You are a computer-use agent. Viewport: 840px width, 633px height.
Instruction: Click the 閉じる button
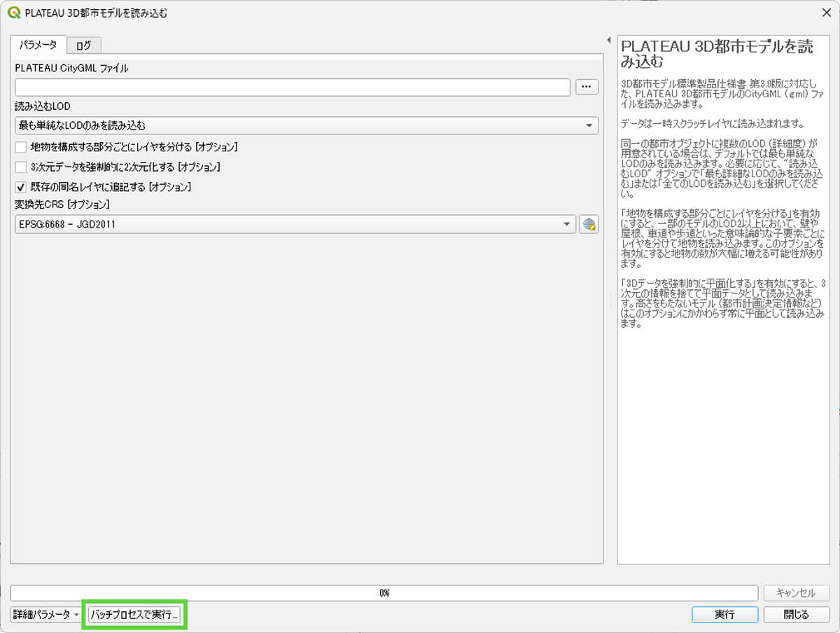pyautogui.click(x=796, y=614)
